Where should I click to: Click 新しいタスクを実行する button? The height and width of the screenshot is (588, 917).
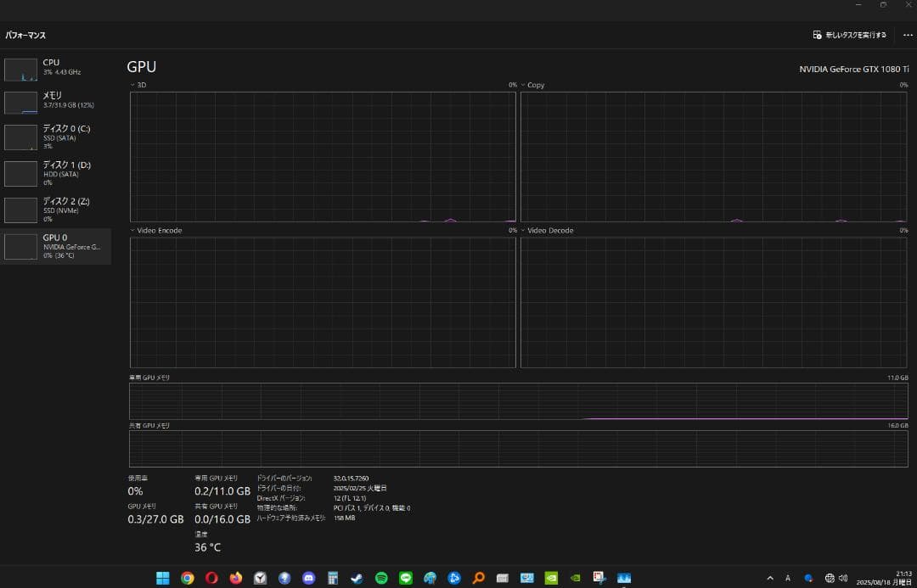click(850, 35)
